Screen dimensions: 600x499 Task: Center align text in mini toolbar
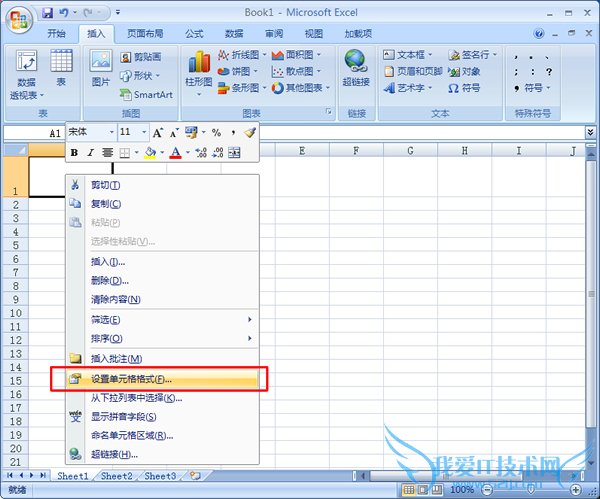(108, 153)
